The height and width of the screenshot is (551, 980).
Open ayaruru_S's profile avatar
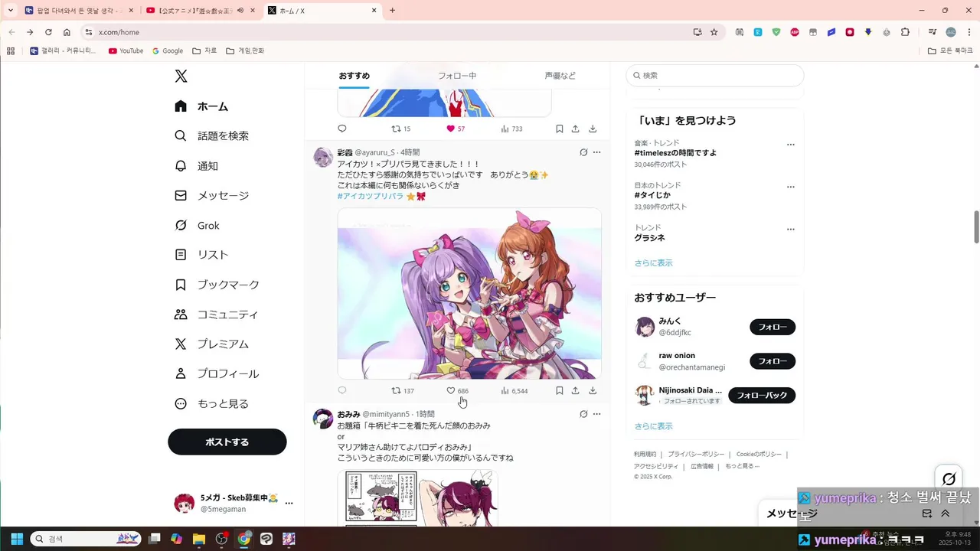click(323, 157)
